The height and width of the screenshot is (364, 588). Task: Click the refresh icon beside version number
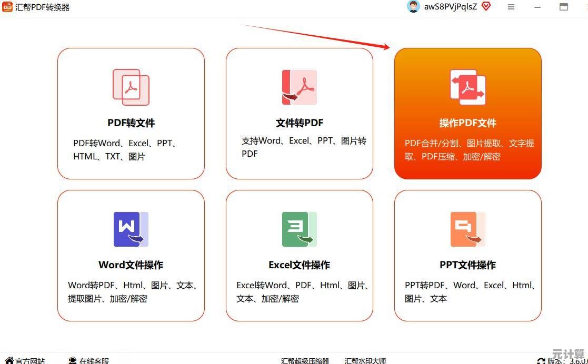(x=541, y=361)
